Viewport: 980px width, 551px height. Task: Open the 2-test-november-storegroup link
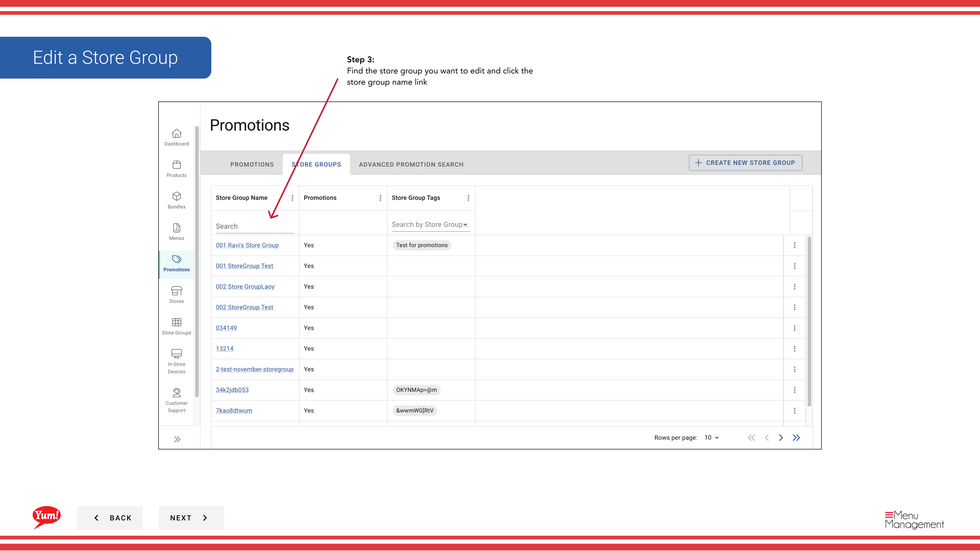(x=255, y=369)
